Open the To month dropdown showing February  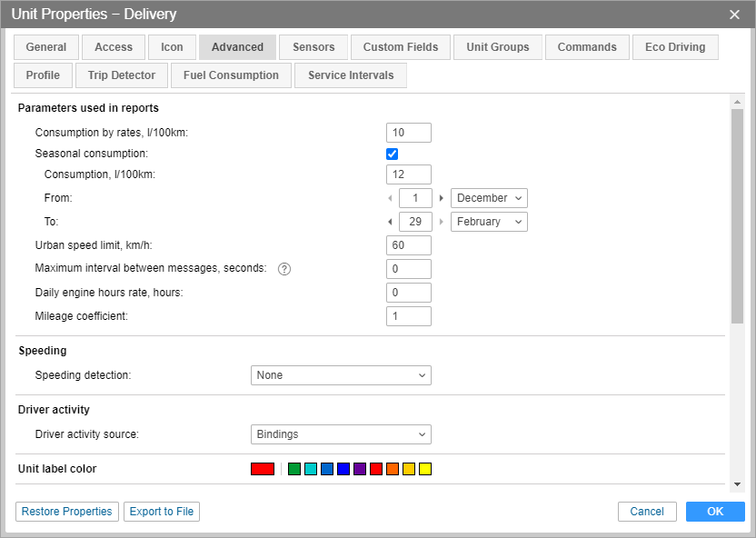point(489,222)
